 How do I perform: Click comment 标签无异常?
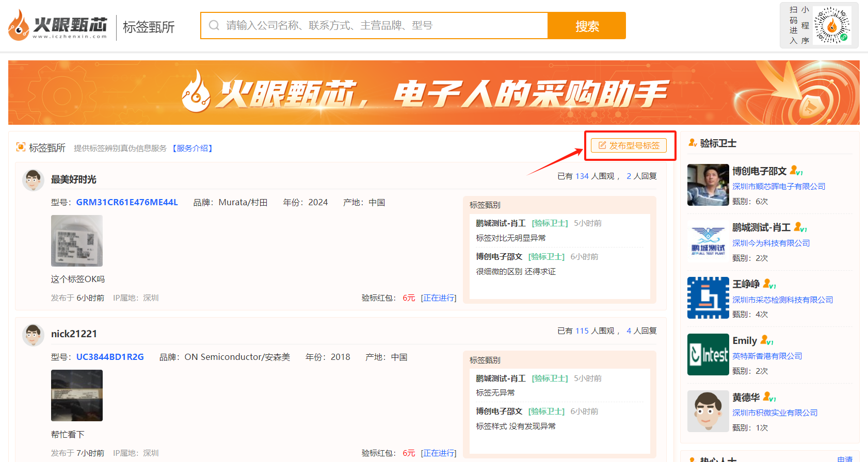click(x=495, y=392)
